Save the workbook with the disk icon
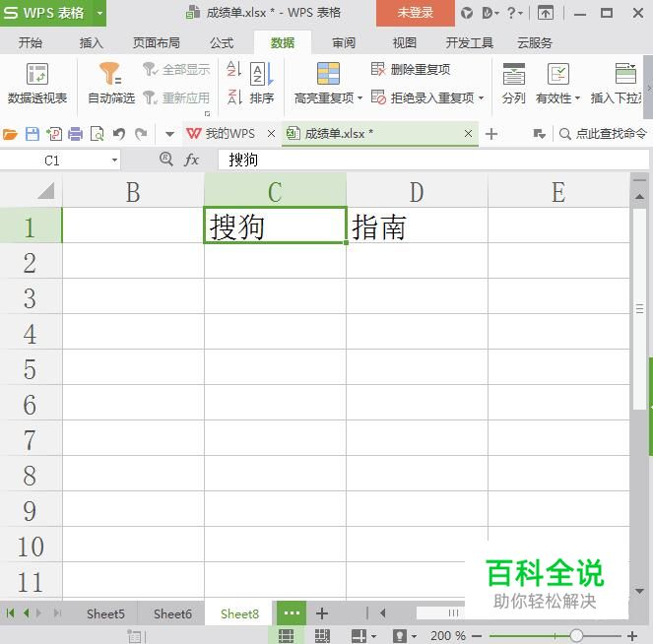Image resolution: width=653 pixels, height=644 pixels. [33, 134]
